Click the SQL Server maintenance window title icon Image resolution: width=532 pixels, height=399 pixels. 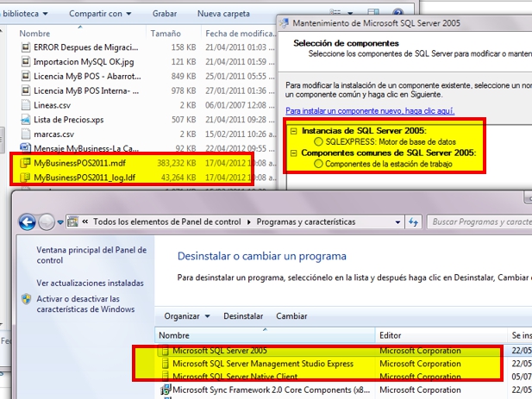[x=284, y=23]
